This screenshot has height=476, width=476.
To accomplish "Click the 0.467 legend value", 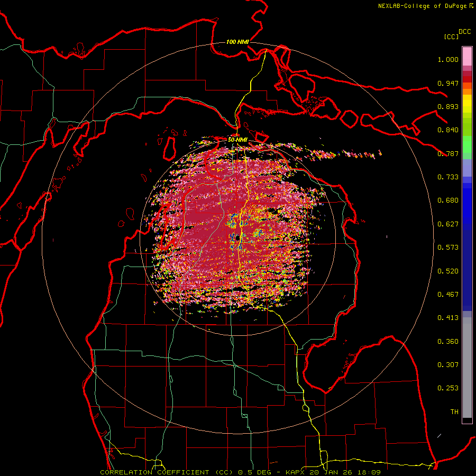I will (448, 295).
